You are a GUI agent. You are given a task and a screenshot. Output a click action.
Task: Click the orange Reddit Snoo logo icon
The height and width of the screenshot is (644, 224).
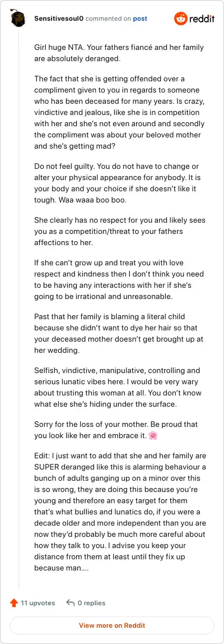tap(180, 19)
